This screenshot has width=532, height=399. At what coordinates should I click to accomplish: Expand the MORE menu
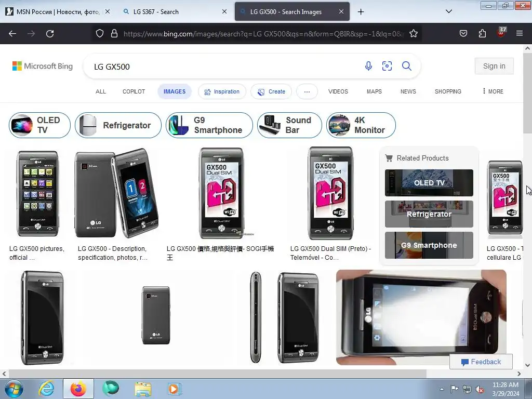(493, 91)
